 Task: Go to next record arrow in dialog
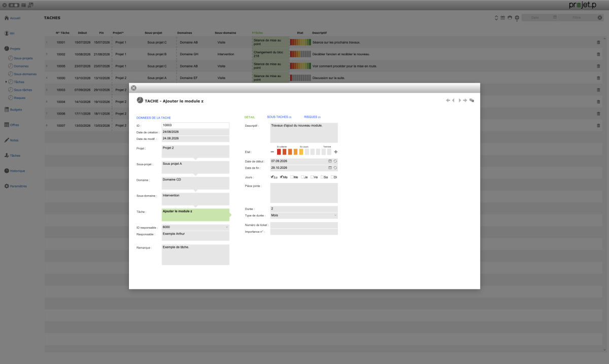[460, 100]
